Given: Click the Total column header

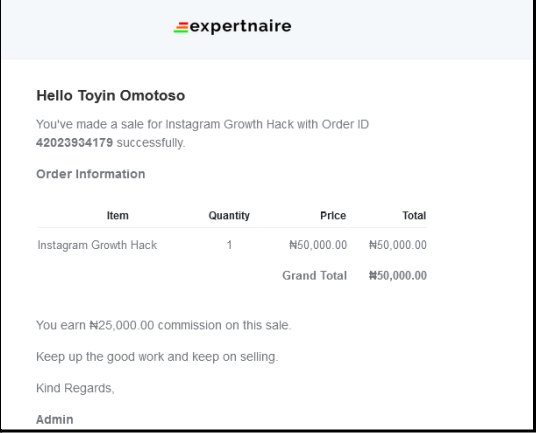Looking at the screenshot, I should pos(414,215).
